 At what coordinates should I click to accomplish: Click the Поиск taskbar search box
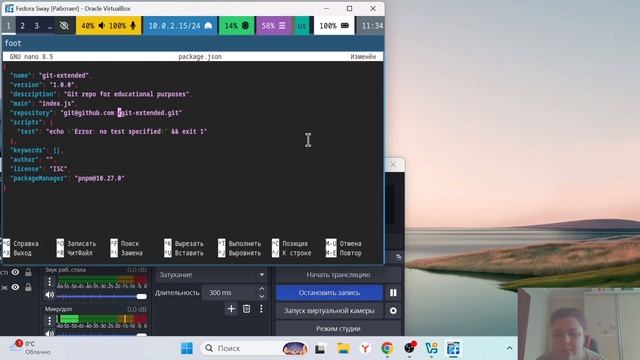tap(254, 348)
